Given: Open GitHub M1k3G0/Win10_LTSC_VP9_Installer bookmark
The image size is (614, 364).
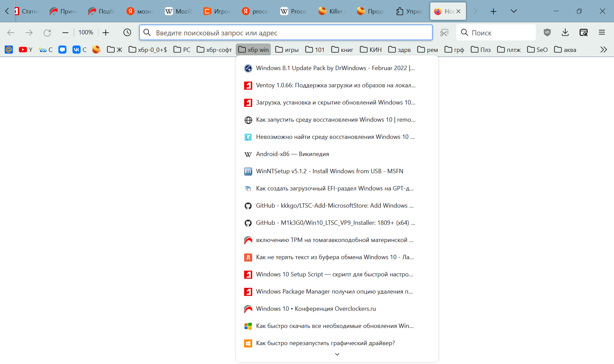Looking at the screenshot, I should click(337, 223).
